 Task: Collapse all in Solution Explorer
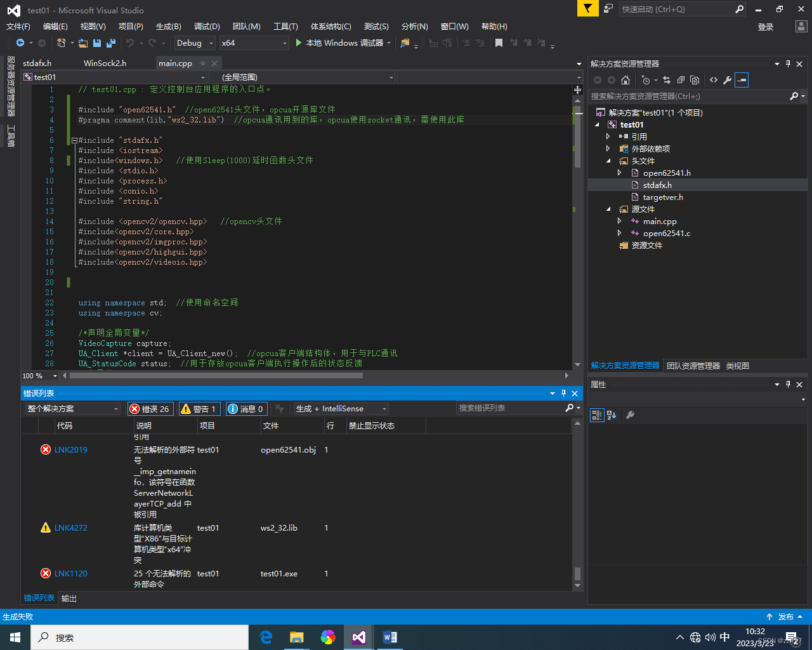point(681,80)
